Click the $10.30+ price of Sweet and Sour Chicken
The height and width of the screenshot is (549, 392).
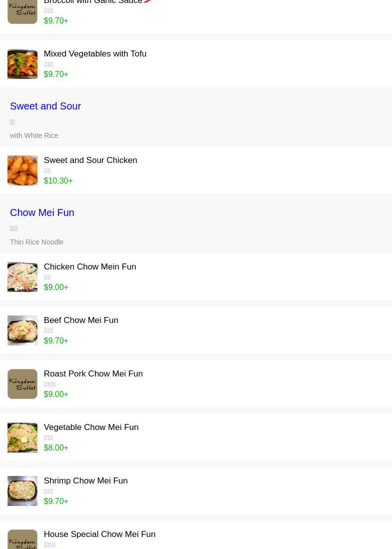[x=58, y=181]
